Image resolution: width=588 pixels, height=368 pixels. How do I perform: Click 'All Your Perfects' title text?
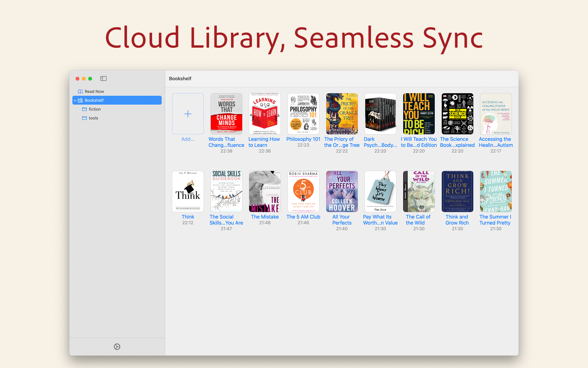point(342,220)
